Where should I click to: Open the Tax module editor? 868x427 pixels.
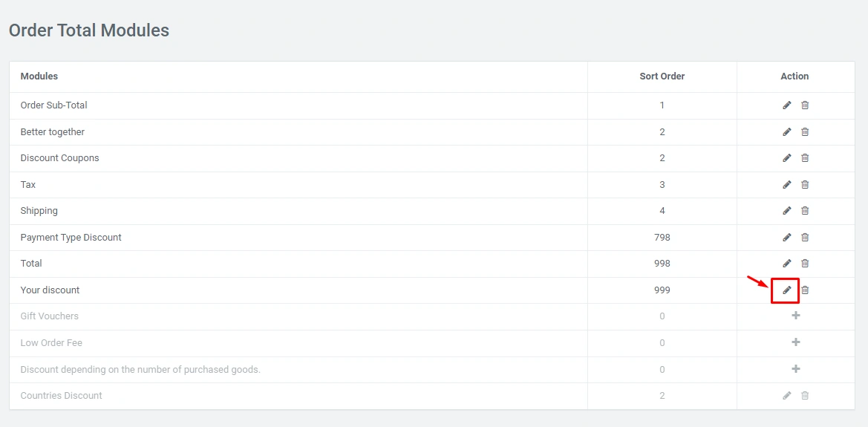787,185
